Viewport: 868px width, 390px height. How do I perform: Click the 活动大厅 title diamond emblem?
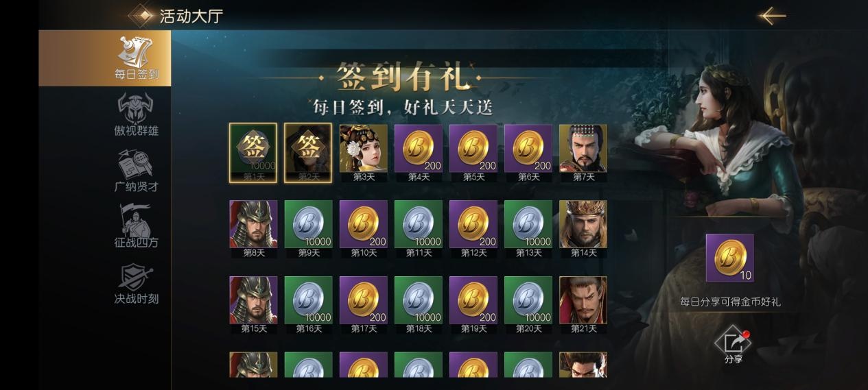141,15
